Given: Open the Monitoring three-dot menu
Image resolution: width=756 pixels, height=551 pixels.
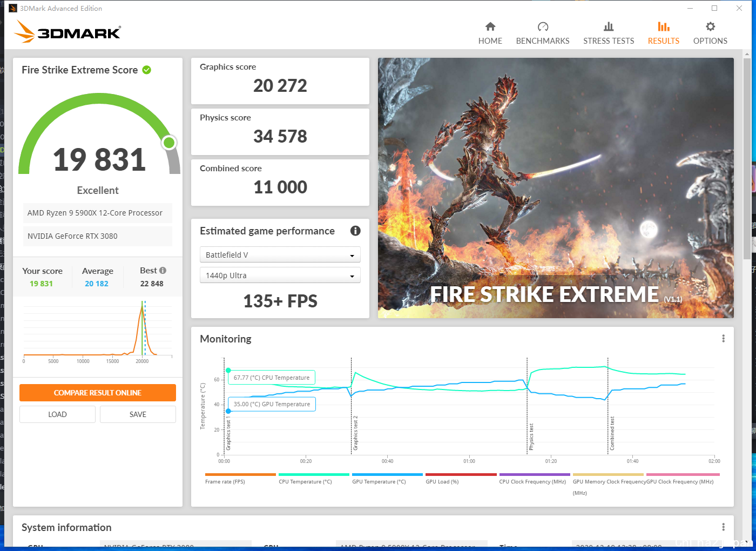Looking at the screenshot, I should tap(723, 339).
